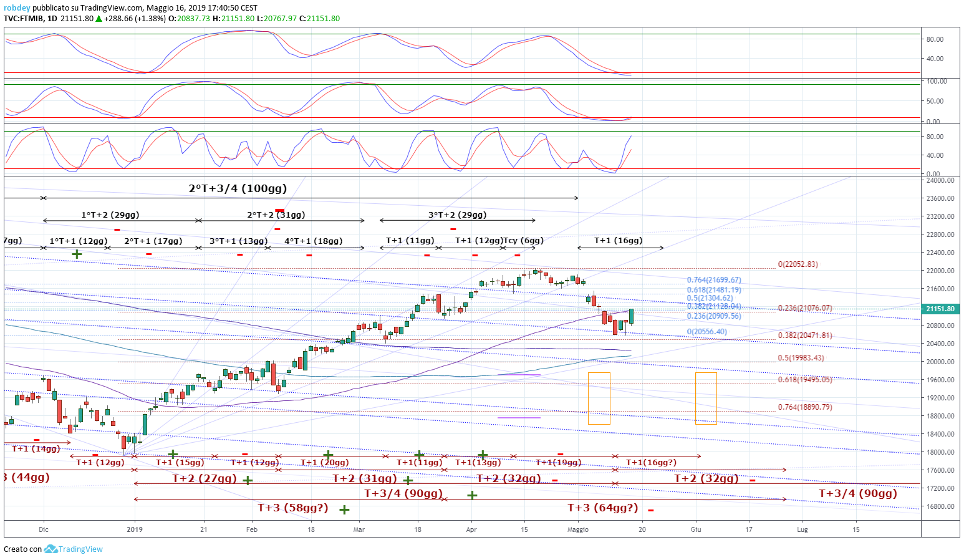Click Fibonacci level 0.5(19983.43)

point(801,358)
